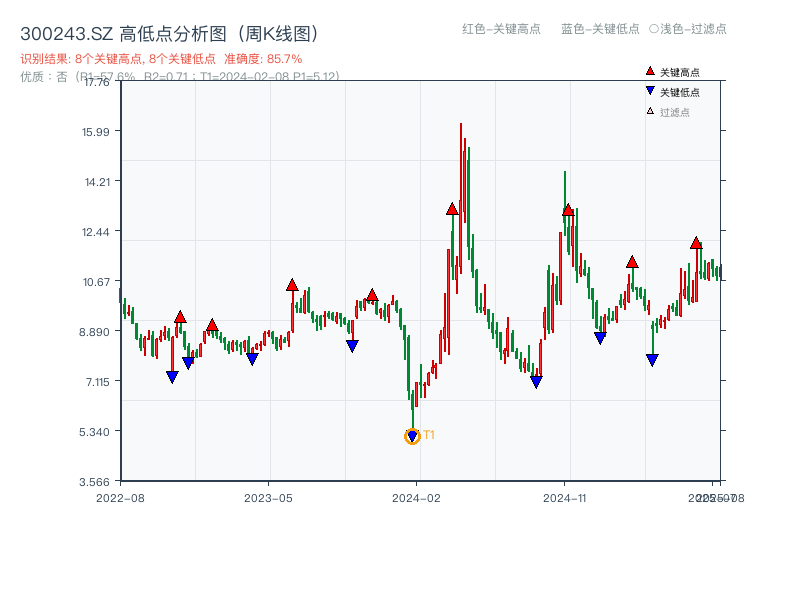This screenshot has width=800, height=600.
Task: Click the last red high marker near chart's right edge
Action: (696, 243)
